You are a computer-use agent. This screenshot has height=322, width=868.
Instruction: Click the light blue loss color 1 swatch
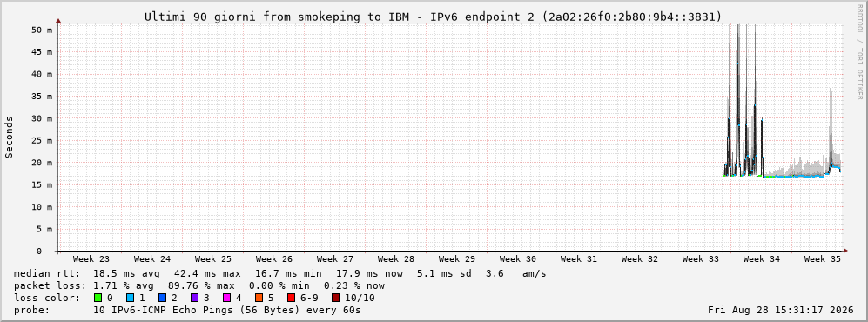pos(130,298)
